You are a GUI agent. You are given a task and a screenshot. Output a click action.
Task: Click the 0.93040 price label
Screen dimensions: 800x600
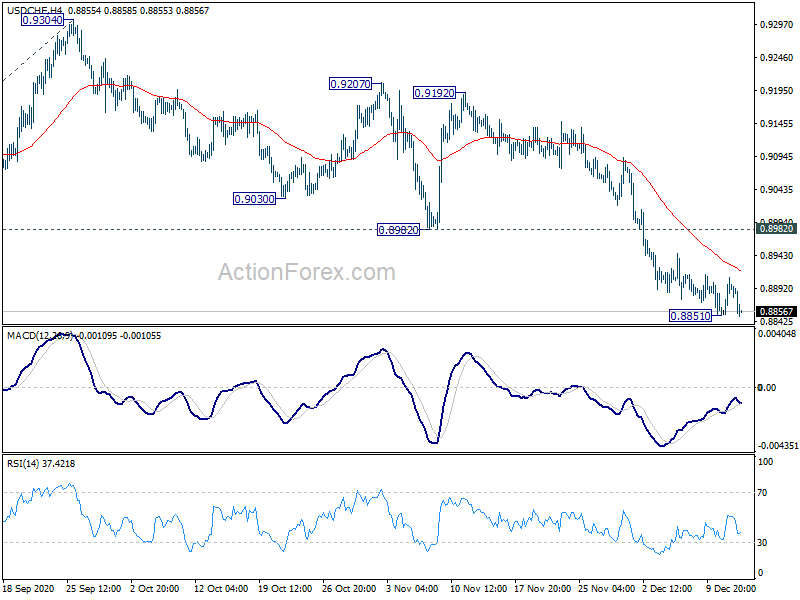(42, 20)
